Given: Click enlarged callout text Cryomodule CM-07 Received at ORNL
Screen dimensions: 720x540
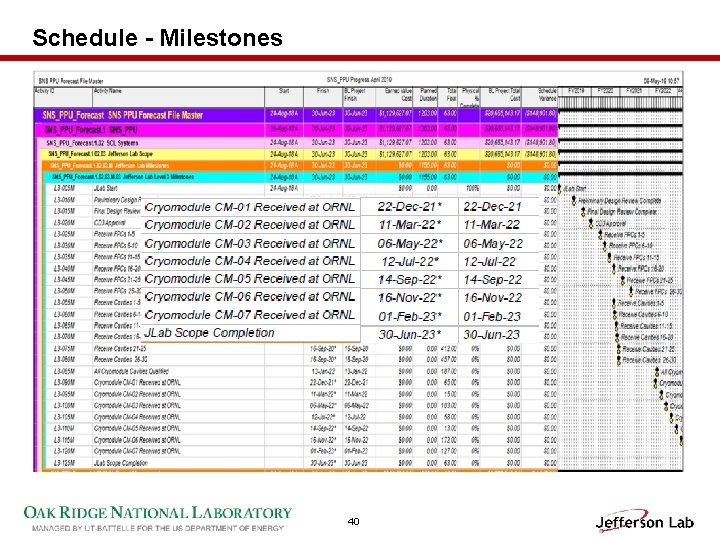Looking at the screenshot, I should 249,315.
